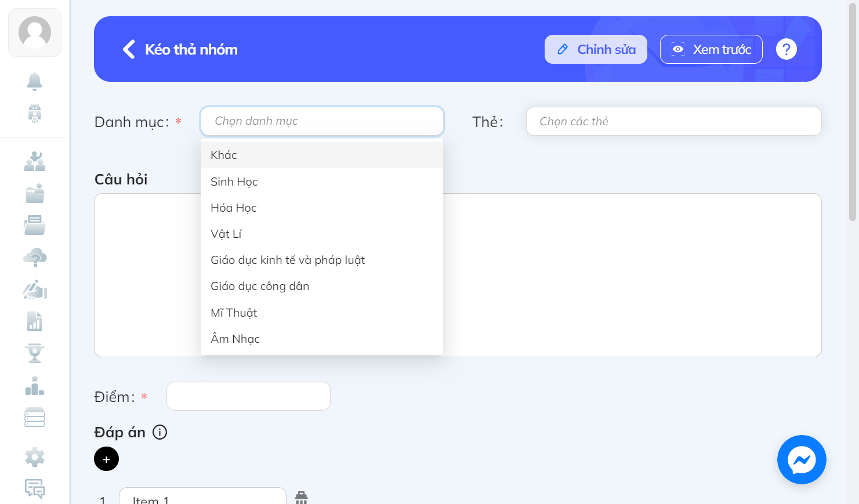This screenshot has height=504, width=859.
Task: Click the Chỉnh sửa button
Action: (x=596, y=49)
